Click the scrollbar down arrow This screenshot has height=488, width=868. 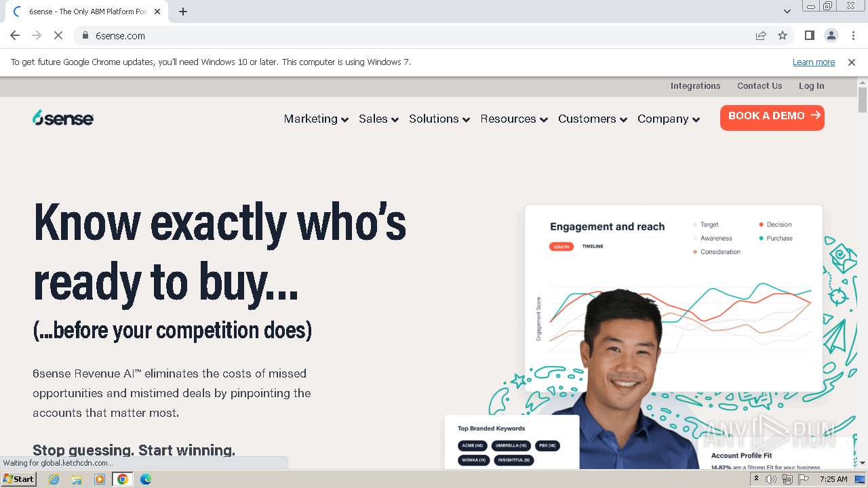[863, 462]
